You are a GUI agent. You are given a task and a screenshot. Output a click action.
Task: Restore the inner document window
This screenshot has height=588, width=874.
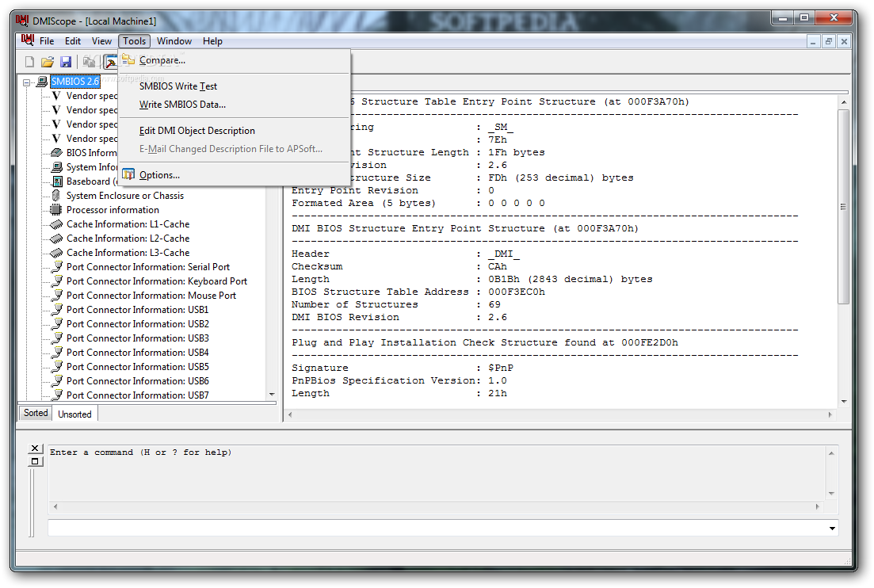829,41
